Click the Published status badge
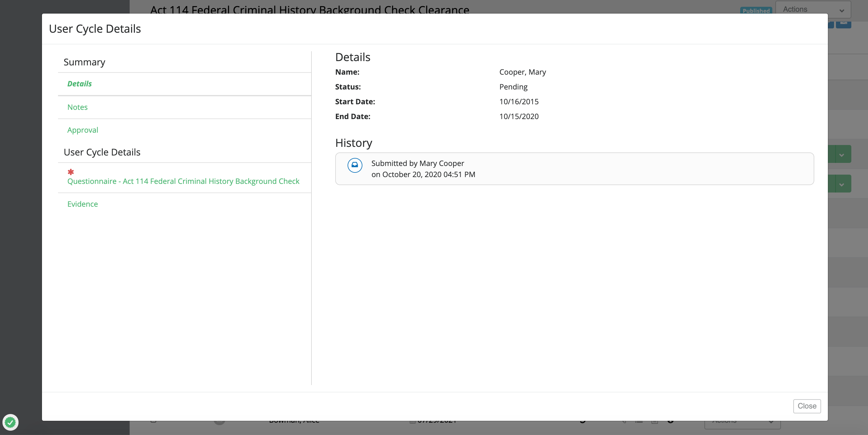 pyautogui.click(x=756, y=10)
